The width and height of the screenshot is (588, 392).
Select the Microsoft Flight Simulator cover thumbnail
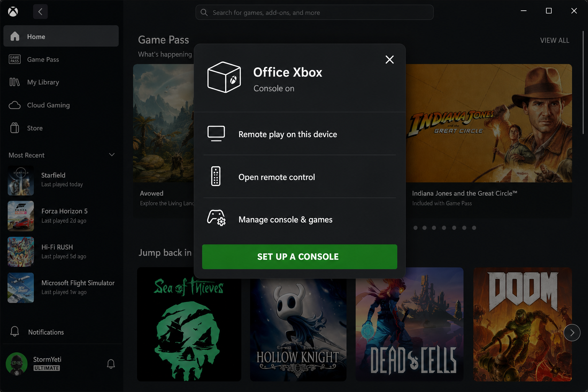[21, 287]
